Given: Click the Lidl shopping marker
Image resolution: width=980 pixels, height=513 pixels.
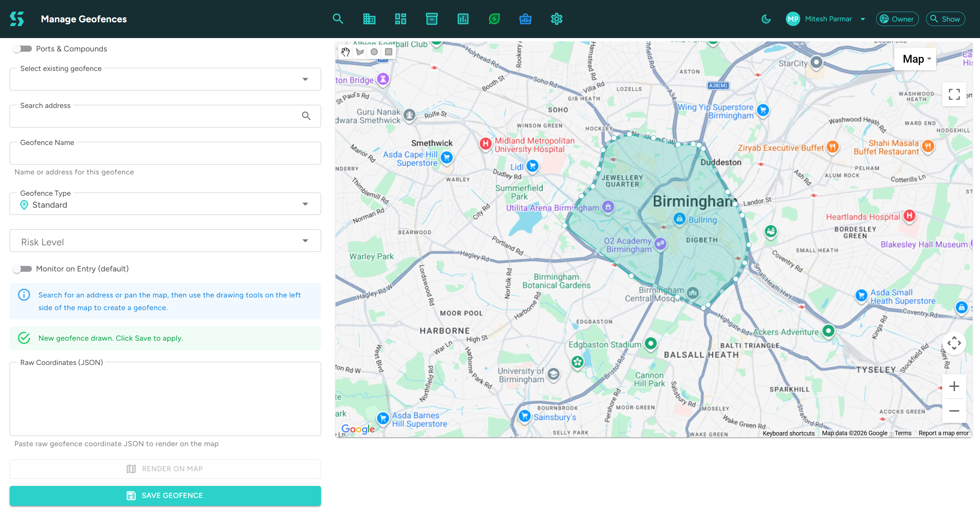Looking at the screenshot, I should (533, 166).
